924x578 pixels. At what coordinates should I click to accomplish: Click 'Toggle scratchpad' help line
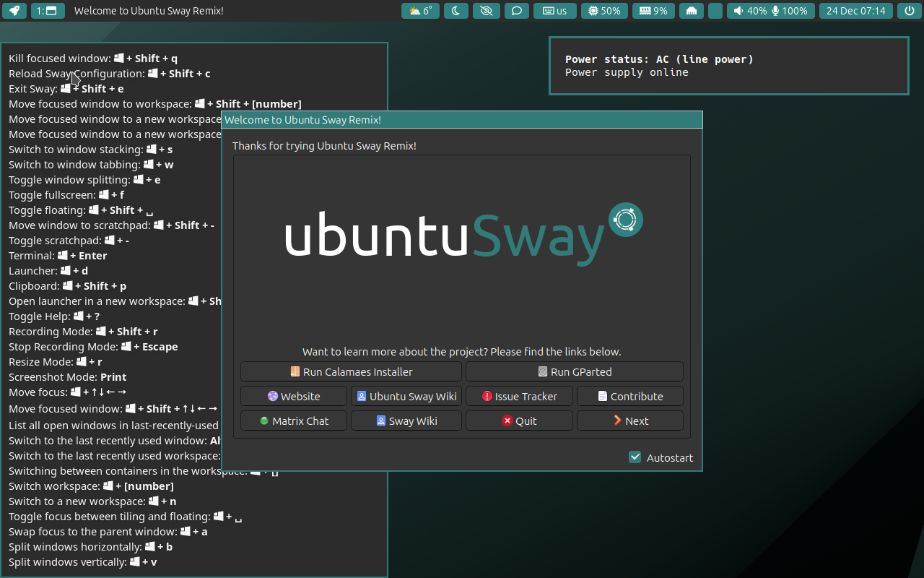[x=69, y=241]
